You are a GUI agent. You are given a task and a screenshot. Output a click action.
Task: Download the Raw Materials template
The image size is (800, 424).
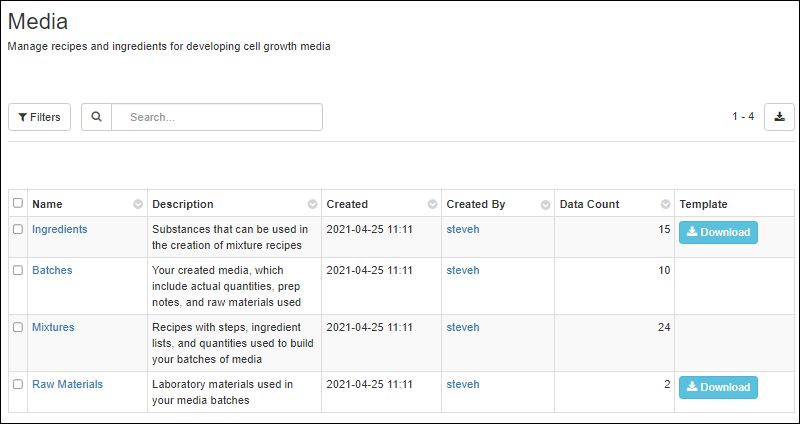(718, 387)
